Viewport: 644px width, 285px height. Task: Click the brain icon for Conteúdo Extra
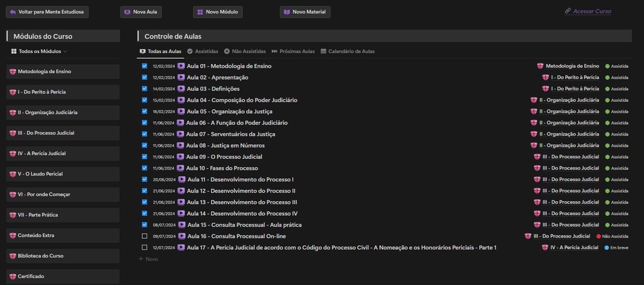pyautogui.click(x=12, y=236)
